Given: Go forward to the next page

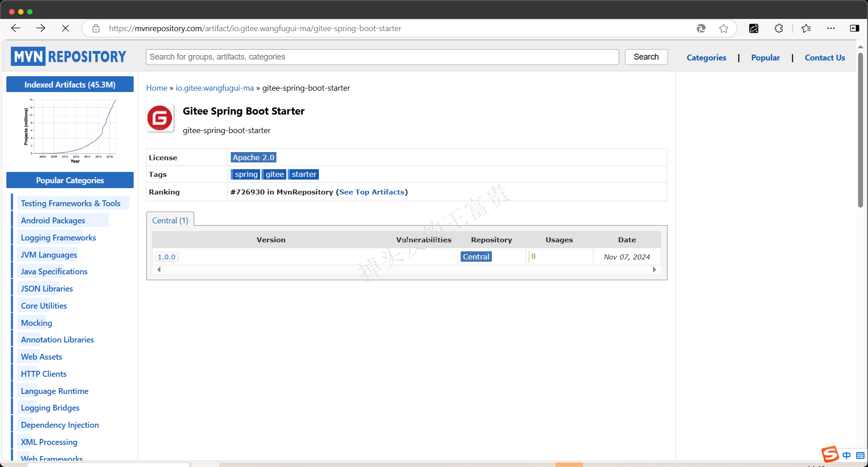Looking at the screenshot, I should [x=41, y=28].
